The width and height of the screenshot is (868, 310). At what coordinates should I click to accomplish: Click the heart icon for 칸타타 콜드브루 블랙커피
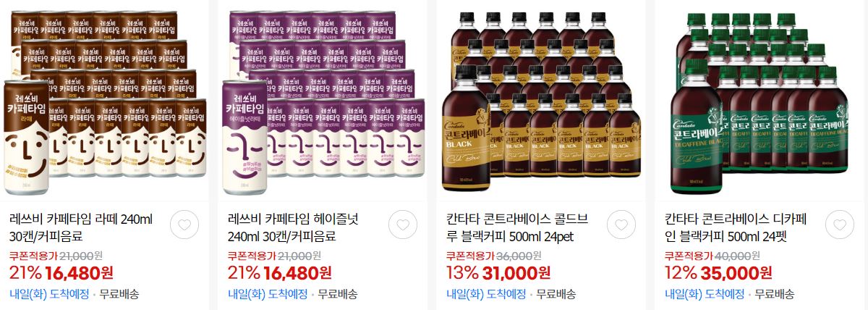[x=621, y=226]
